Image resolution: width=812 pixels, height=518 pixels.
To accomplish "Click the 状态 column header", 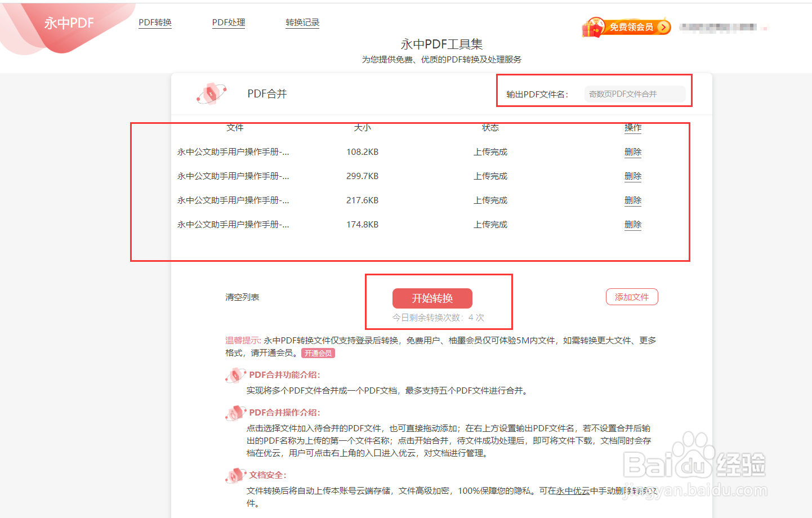I will click(490, 128).
